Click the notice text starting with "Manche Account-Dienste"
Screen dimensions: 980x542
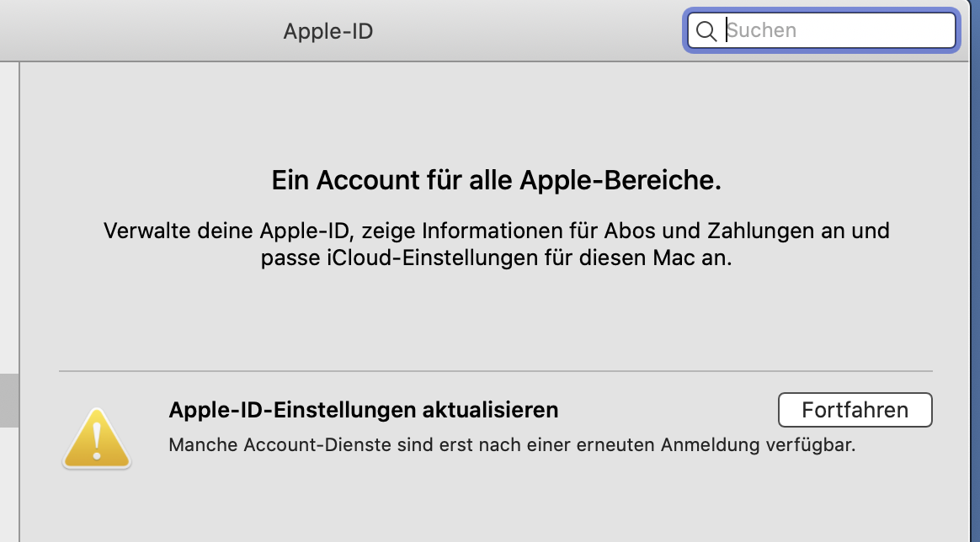point(512,444)
